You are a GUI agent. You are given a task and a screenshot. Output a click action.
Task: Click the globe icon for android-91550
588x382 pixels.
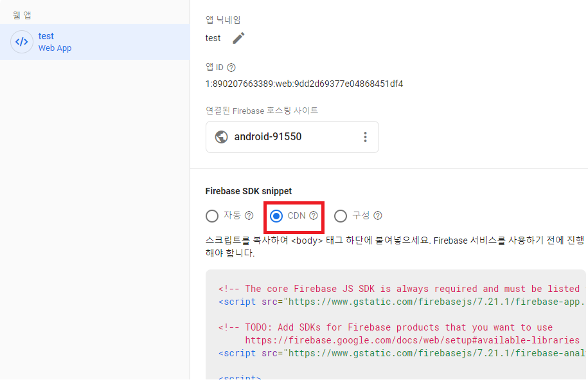point(221,137)
